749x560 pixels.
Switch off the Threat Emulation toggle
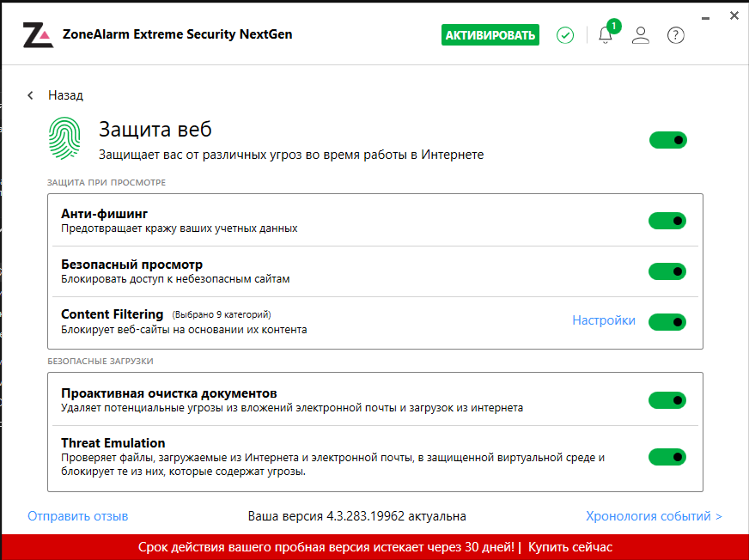[x=667, y=457]
